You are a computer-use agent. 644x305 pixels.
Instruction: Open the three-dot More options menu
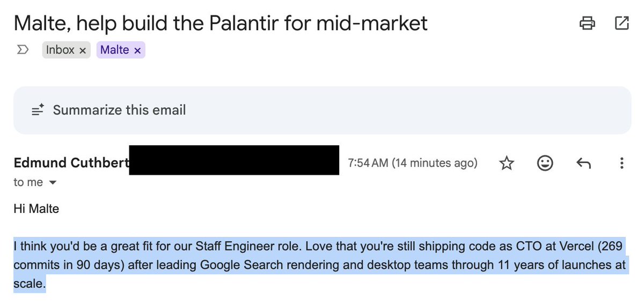(621, 163)
